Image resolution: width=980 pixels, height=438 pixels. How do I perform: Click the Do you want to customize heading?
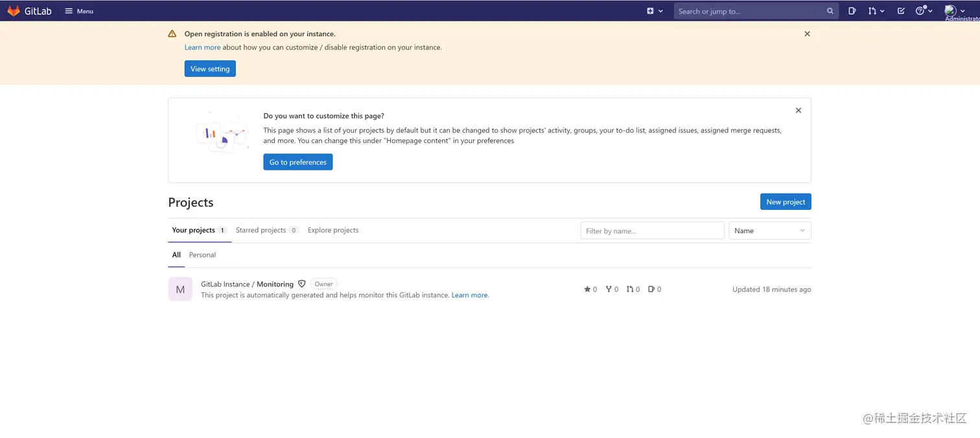point(323,116)
